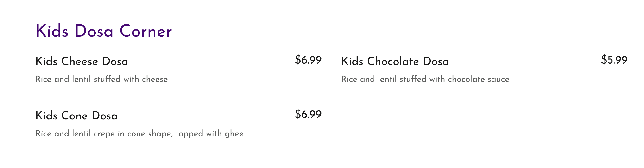Click the $5.99 price for Chocolate Dosa
Viewport: 644px width, 168px height.
614,60
